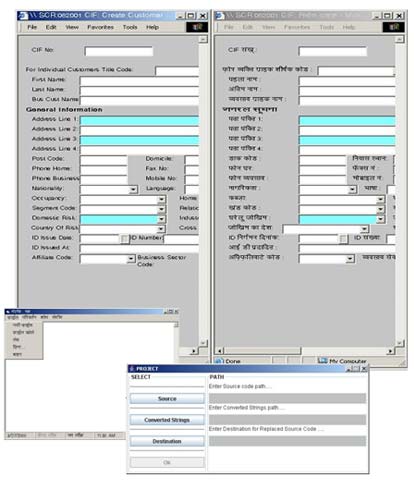Expand the Nationality dropdown
This screenshot has height=482, width=414.
(133, 189)
